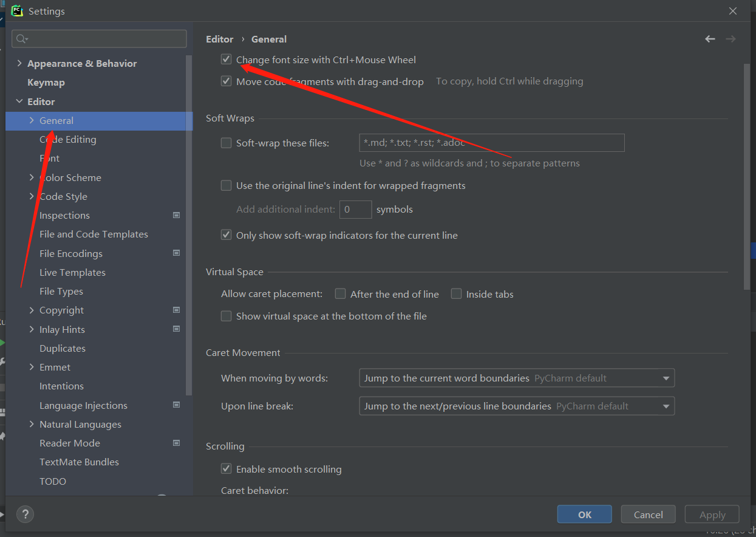This screenshot has width=756, height=537.
Task: Click the search magnifier icon in settings
Action: point(21,39)
